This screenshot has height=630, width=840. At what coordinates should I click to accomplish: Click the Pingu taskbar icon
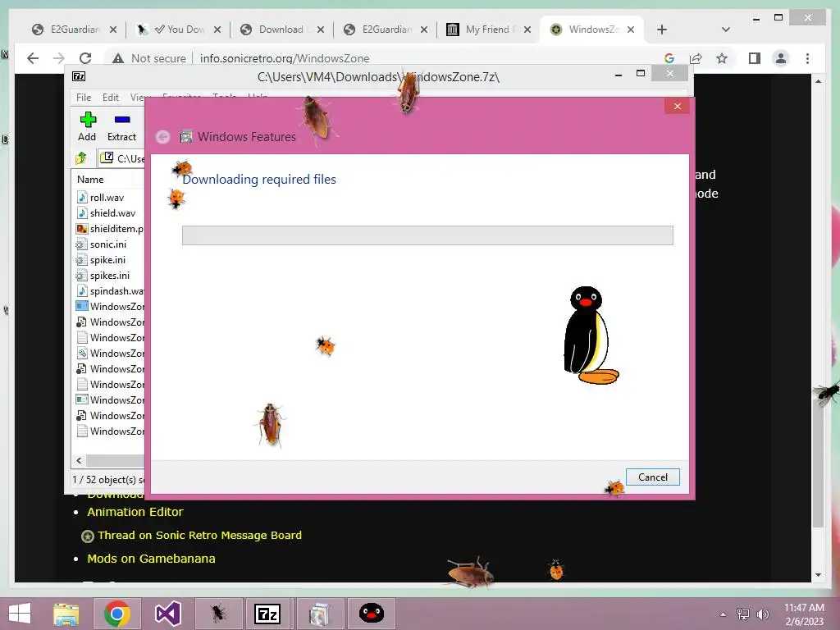click(372, 614)
